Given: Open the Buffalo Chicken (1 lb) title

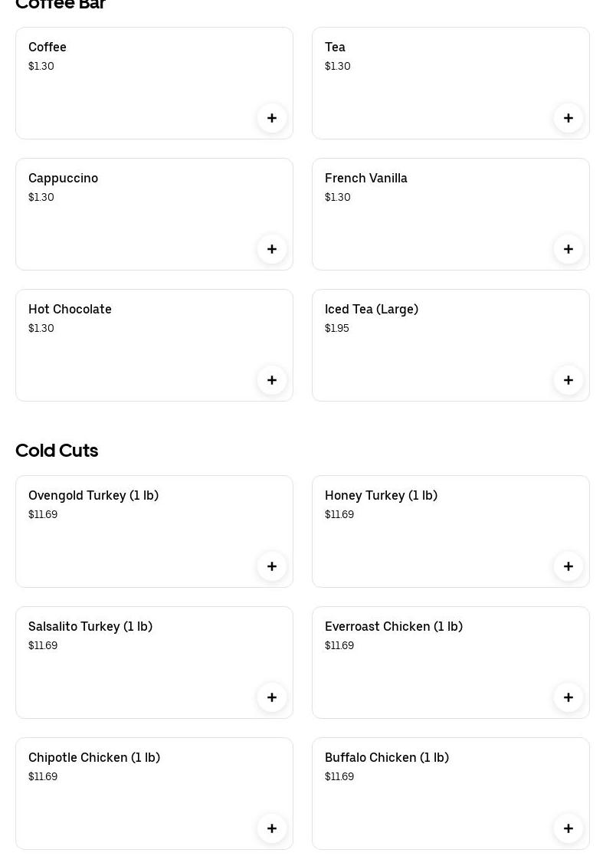Looking at the screenshot, I should (x=387, y=758).
